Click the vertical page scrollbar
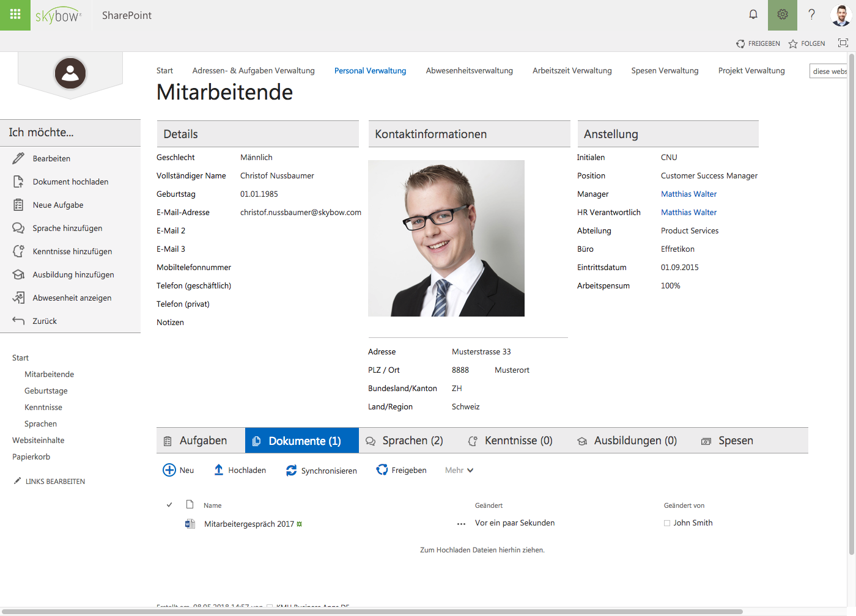Screen dimensions: 856x616 (x=852, y=304)
